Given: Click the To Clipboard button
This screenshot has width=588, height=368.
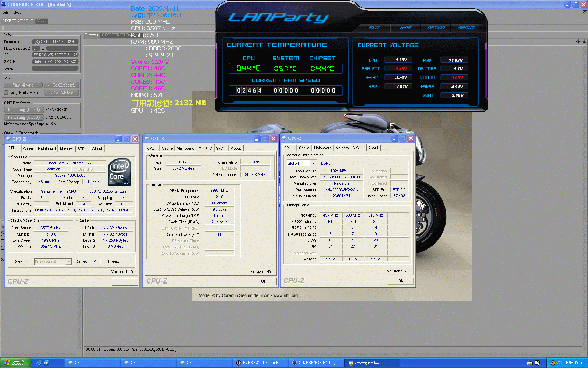Looking at the screenshot, I should click(62, 85).
